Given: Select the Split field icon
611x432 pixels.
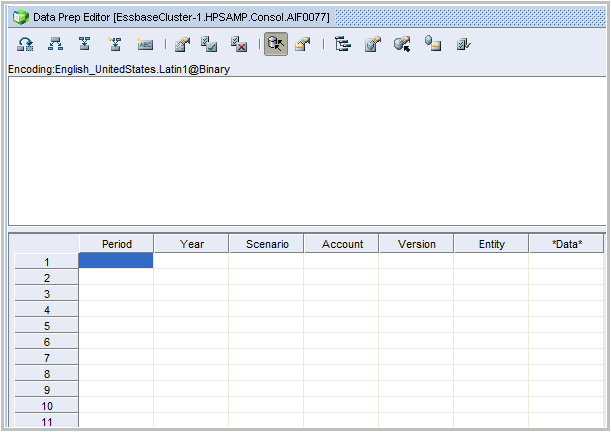Looking at the screenshot, I should point(55,44).
